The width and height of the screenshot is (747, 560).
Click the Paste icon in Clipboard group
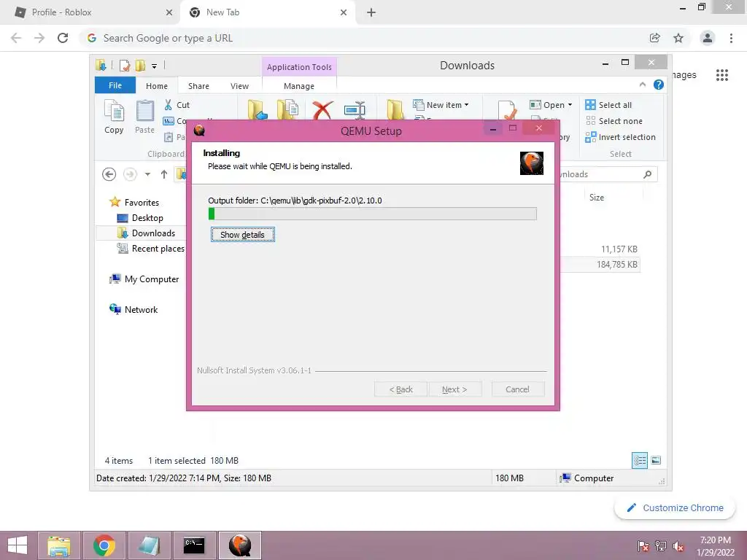(x=145, y=117)
